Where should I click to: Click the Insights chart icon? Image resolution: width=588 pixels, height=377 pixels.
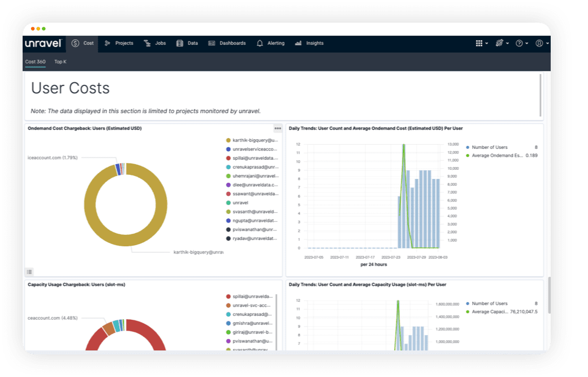(298, 43)
